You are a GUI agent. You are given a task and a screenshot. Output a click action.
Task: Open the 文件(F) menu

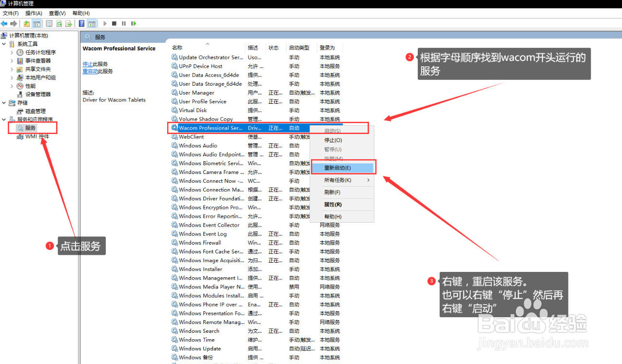11,13
